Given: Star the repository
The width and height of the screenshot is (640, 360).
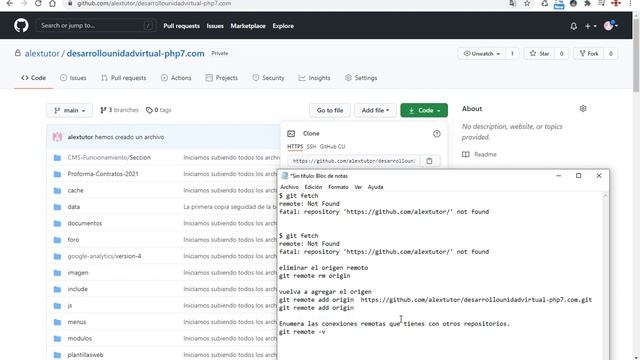Looking at the screenshot, I should (x=540, y=53).
